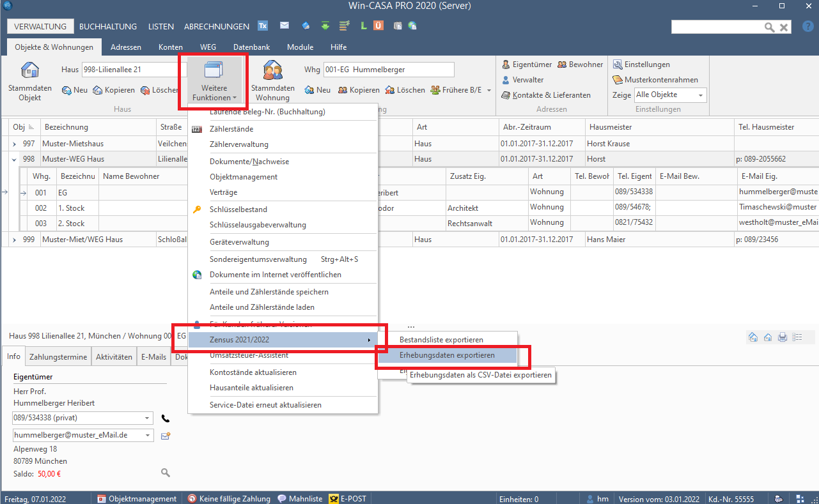
Task: Click the green download arrow icon
Action: [325, 26]
